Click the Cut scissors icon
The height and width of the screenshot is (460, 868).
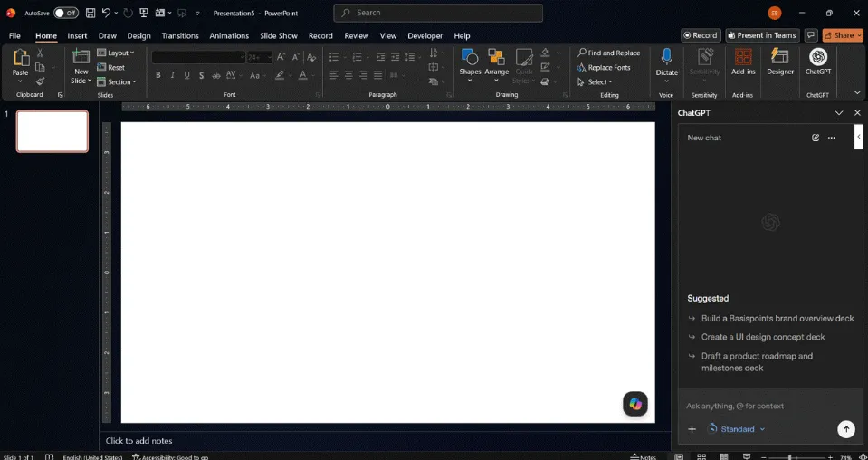(x=40, y=53)
